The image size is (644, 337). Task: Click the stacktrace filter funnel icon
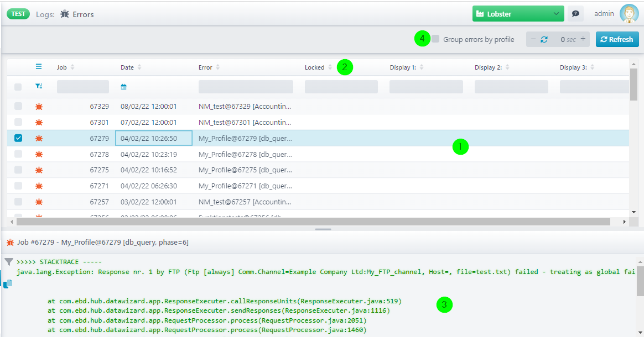click(9, 261)
